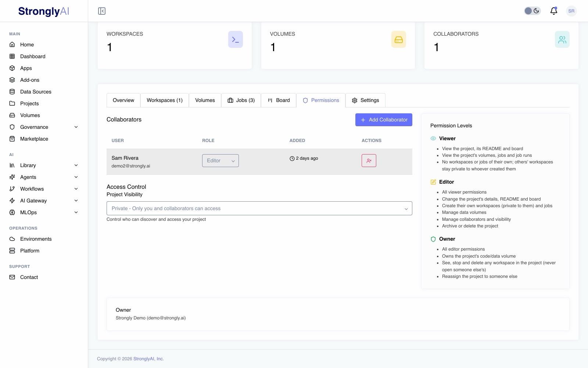Expand Agents submenu chevron
588x368 pixels.
tap(76, 177)
